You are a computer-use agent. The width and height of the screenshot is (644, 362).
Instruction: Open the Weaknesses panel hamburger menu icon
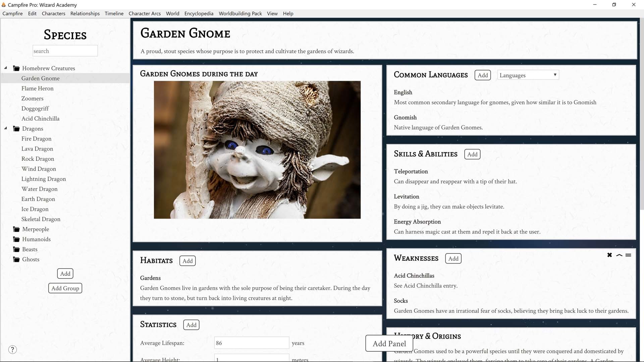point(628,255)
